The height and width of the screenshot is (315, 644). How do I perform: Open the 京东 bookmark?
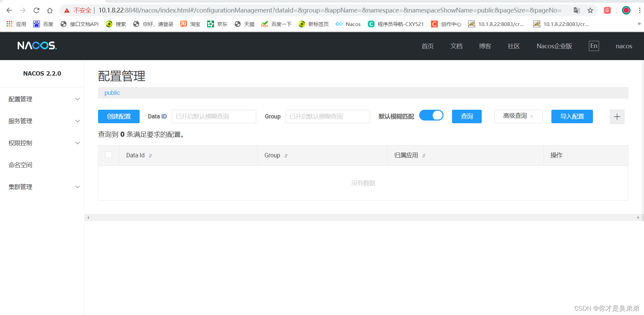217,24
